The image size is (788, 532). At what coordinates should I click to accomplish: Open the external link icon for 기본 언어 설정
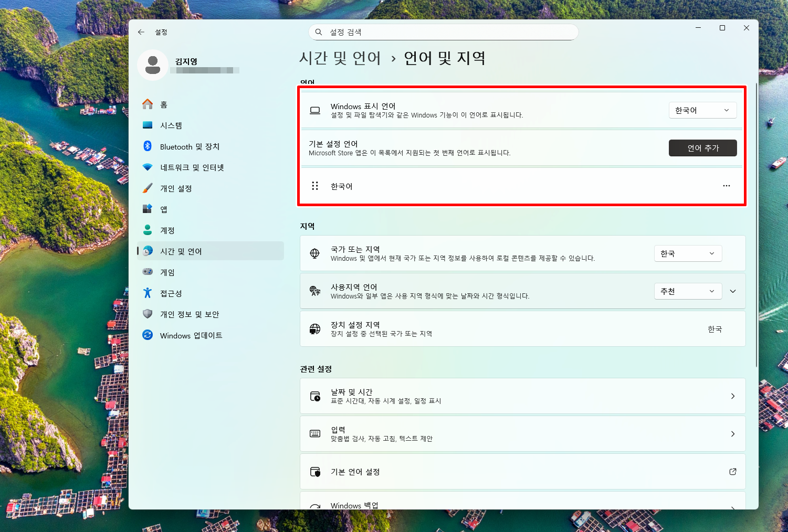pyautogui.click(x=733, y=472)
